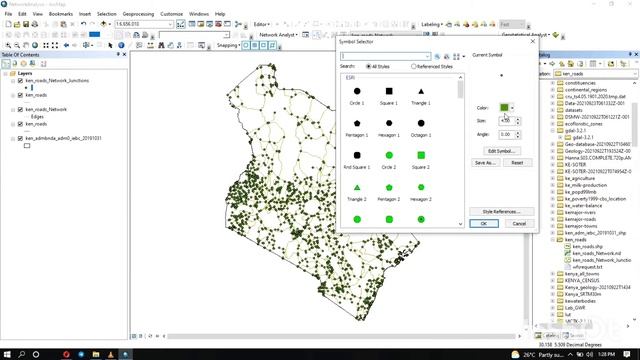Click the Edit Symbol button
640x360 pixels.
[x=502, y=151]
